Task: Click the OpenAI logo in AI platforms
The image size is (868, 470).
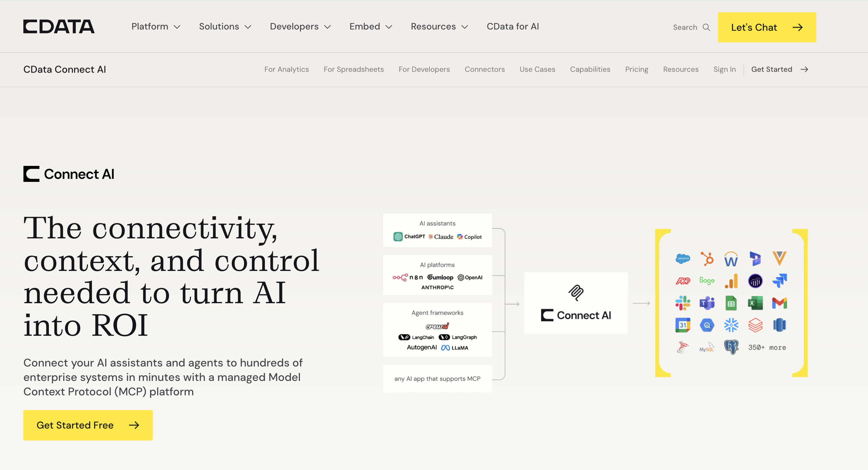Action: tap(470, 277)
